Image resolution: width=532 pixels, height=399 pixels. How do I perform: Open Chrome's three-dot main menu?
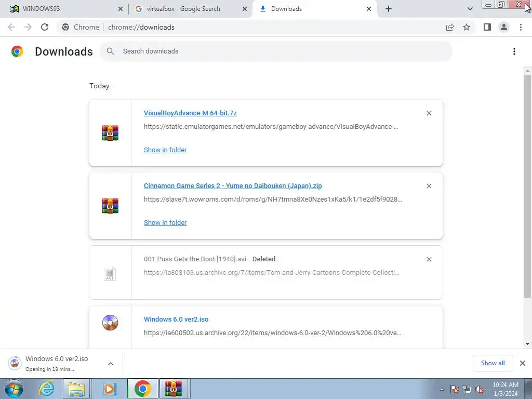521,27
